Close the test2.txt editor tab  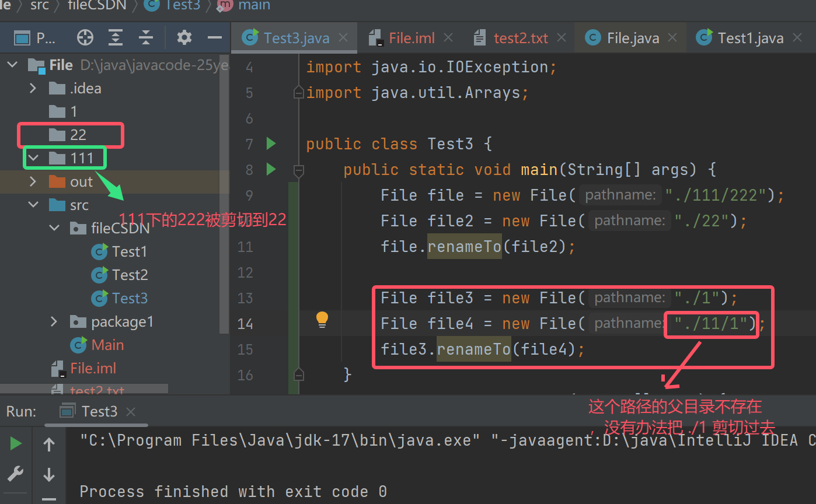[x=562, y=38]
